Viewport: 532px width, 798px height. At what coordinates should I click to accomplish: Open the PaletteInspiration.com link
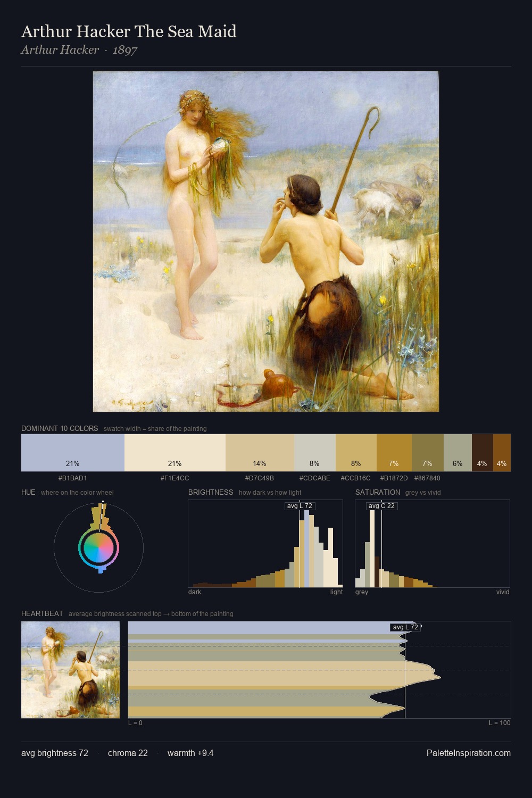tap(469, 753)
